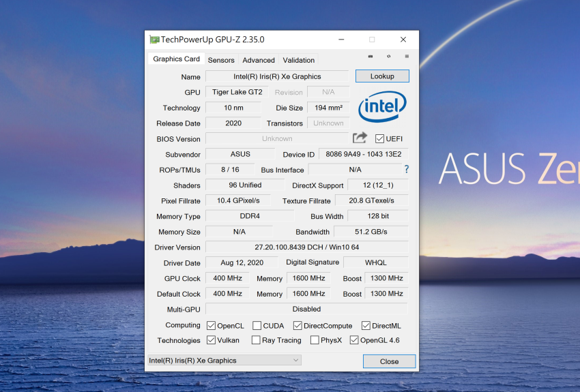
Task: Click the Texture Fillrate value 20.8 GTexel/s
Action: (x=372, y=200)
